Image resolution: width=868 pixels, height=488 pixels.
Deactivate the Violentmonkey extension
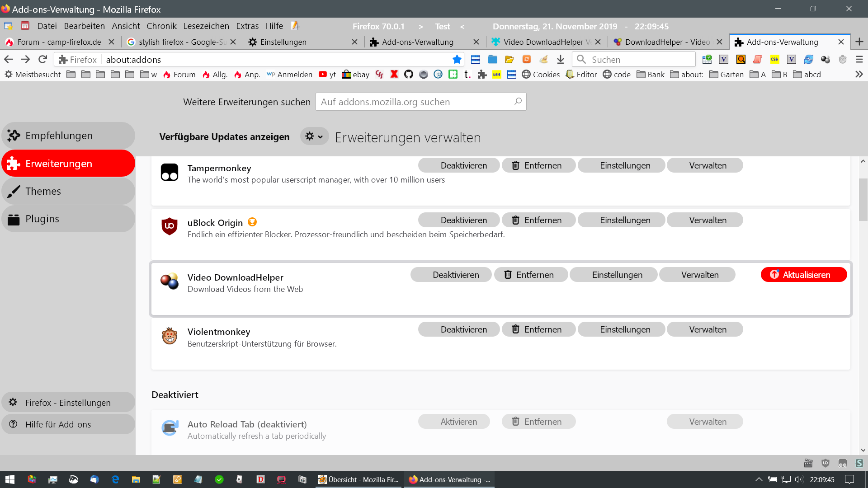(x=459, y=329)
